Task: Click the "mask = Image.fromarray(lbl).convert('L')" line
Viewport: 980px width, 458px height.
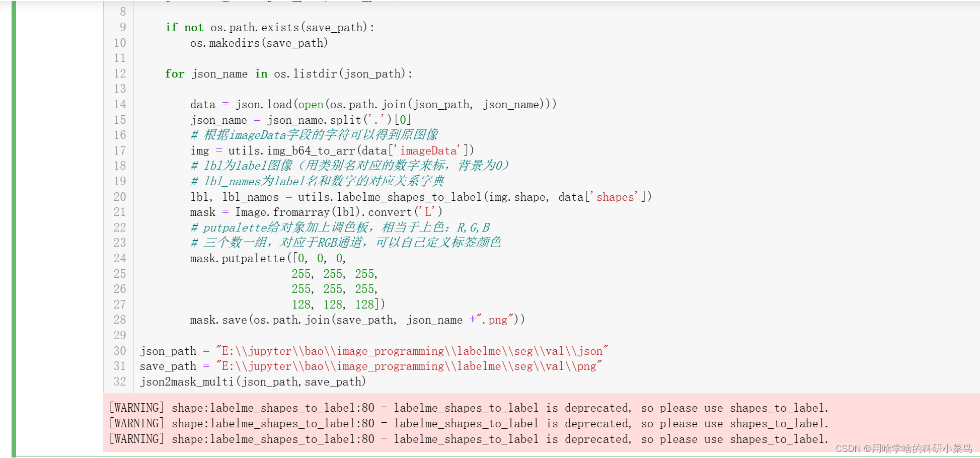Action: 316,212
